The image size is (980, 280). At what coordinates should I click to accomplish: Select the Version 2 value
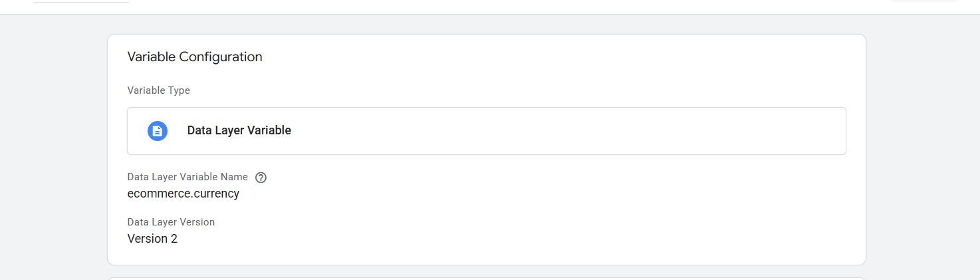152,239
